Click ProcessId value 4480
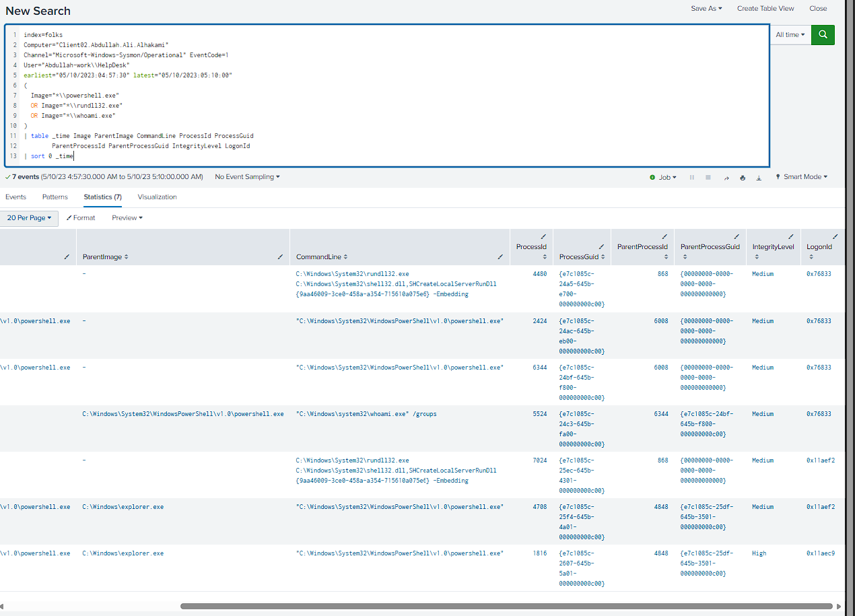 pyautogui.click(x=539, y=274)
